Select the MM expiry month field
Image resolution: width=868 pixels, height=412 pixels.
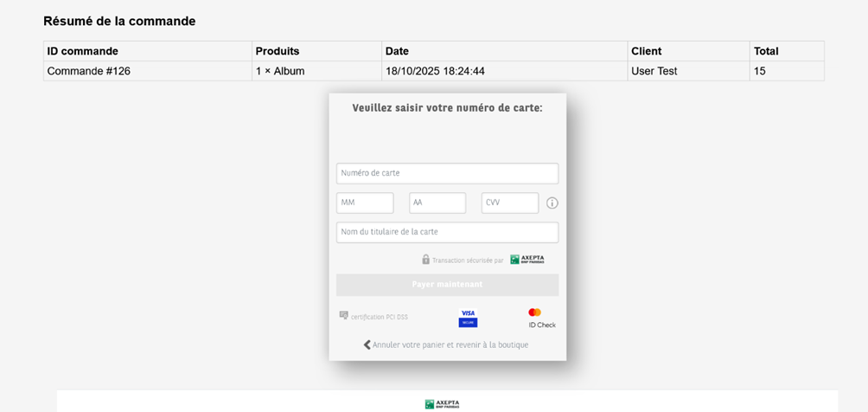(x=365, y=203)
